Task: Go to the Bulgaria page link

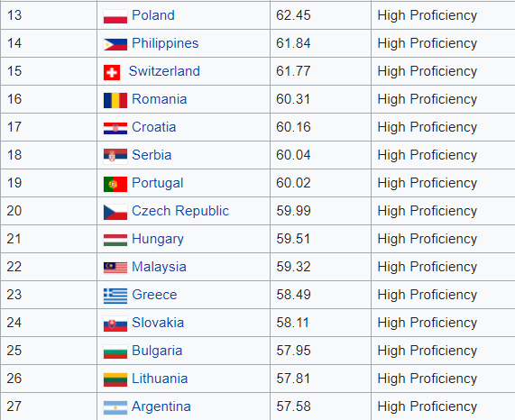Action: [x=157, y=351]
